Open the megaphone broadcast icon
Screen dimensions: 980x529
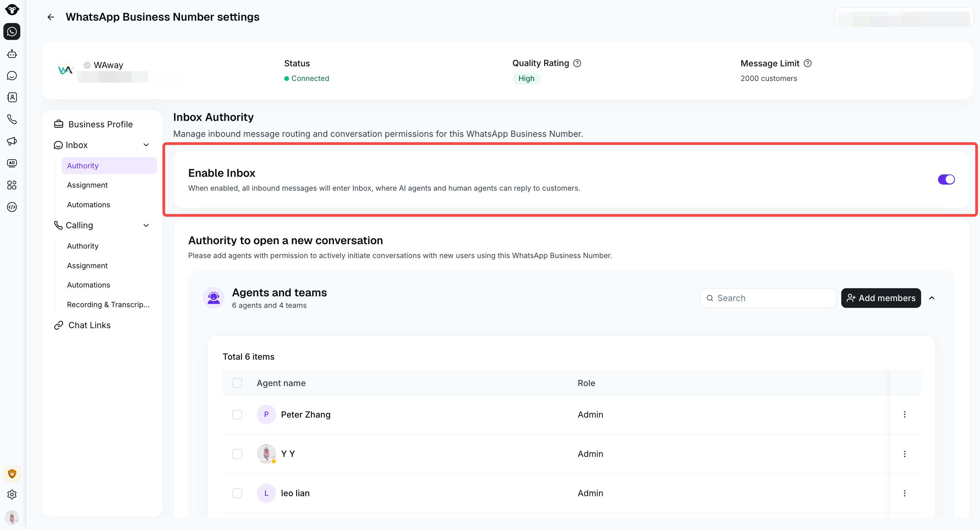pyautogui.click(x=12, y=141)
